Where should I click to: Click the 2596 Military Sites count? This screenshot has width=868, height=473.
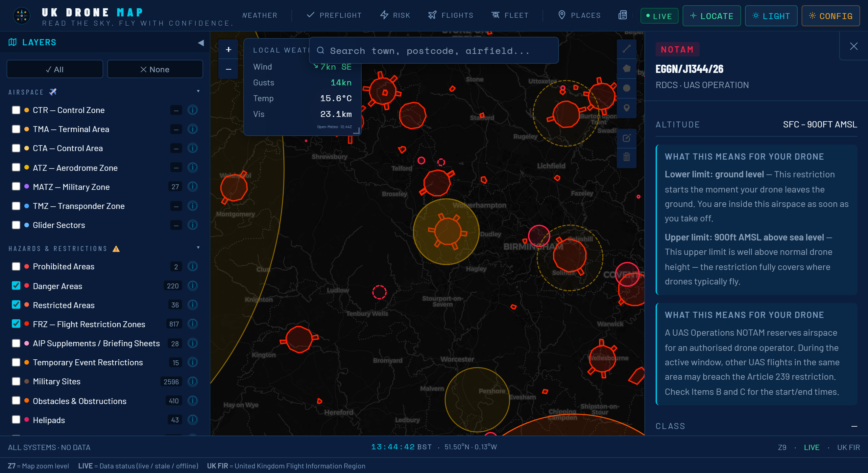pos(171,381)
